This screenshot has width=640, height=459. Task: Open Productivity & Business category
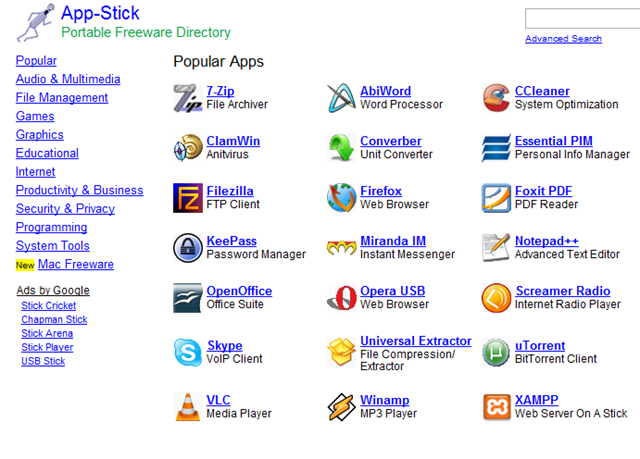click(x=79, y=190)
